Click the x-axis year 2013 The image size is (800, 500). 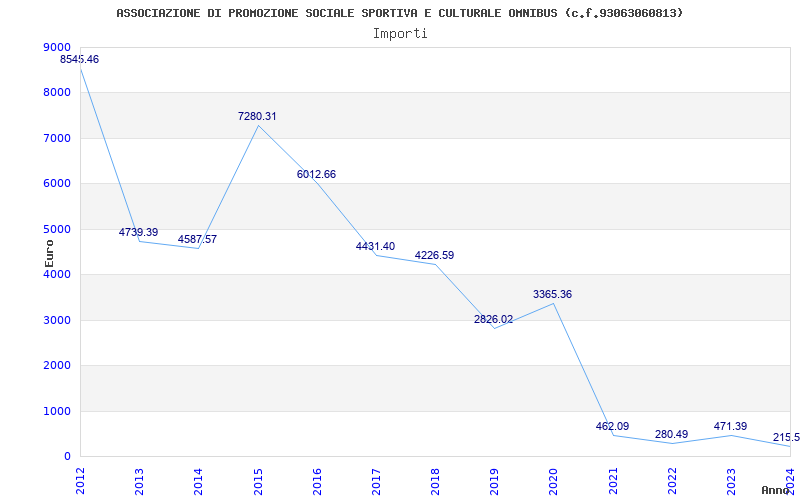140,481
